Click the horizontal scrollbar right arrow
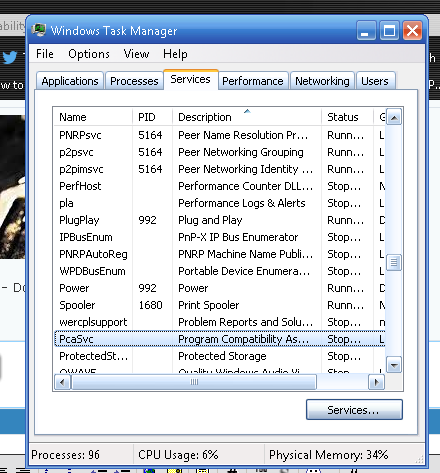 [377, 382]
